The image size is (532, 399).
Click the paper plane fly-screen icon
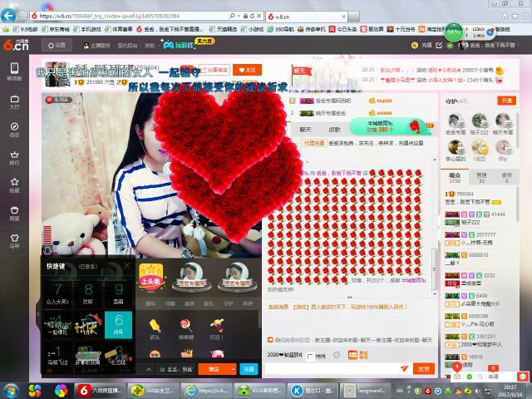[404, 368]
